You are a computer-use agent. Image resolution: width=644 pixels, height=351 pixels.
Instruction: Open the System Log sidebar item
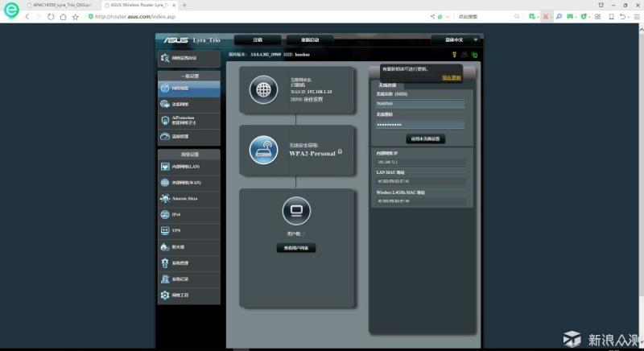point(188,279)
